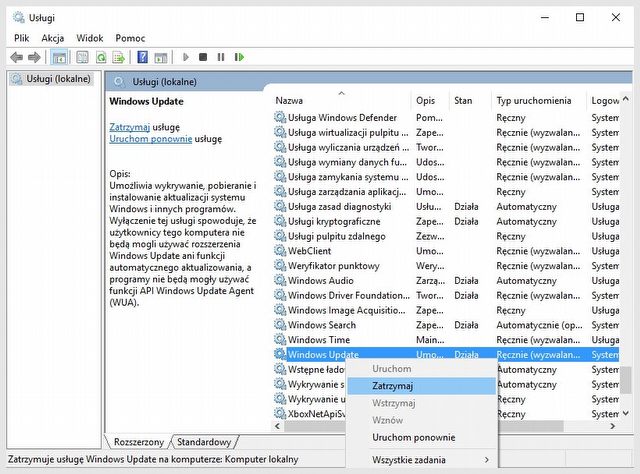This screenshot has width=640, height=474.
Task: Switch to the Standardowy tab
Action: 204,442
